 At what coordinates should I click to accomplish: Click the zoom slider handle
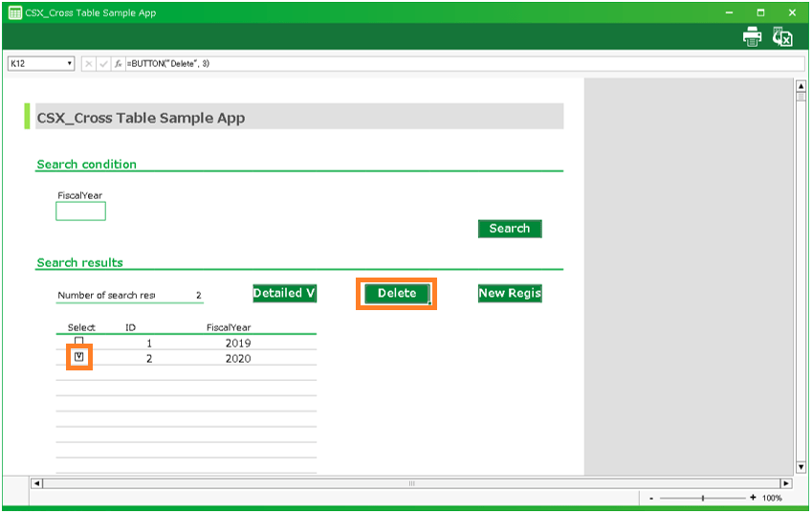tap(703, 498)
